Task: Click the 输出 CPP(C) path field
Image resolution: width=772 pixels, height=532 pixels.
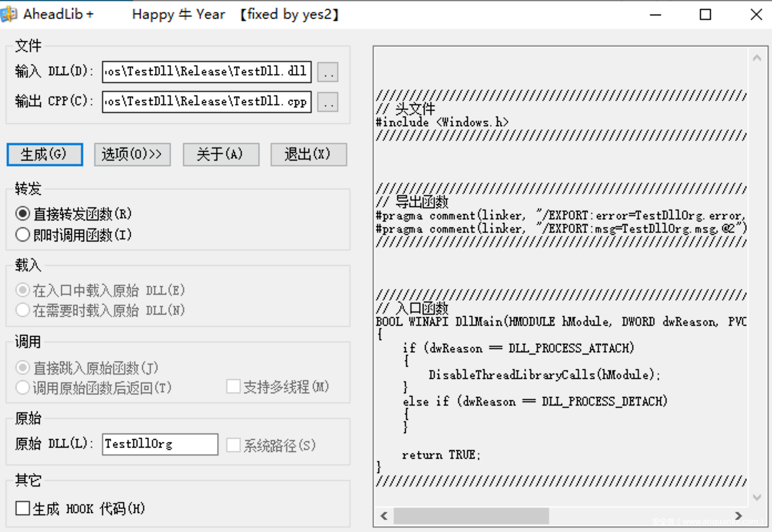Action: (x=207, y=102)
